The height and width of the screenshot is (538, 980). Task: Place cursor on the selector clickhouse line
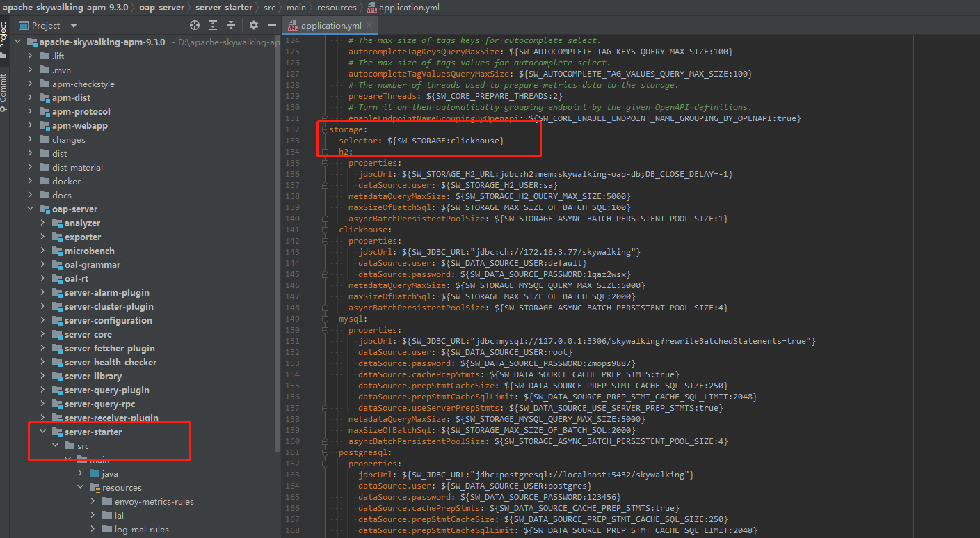click(x=421, y=141)
